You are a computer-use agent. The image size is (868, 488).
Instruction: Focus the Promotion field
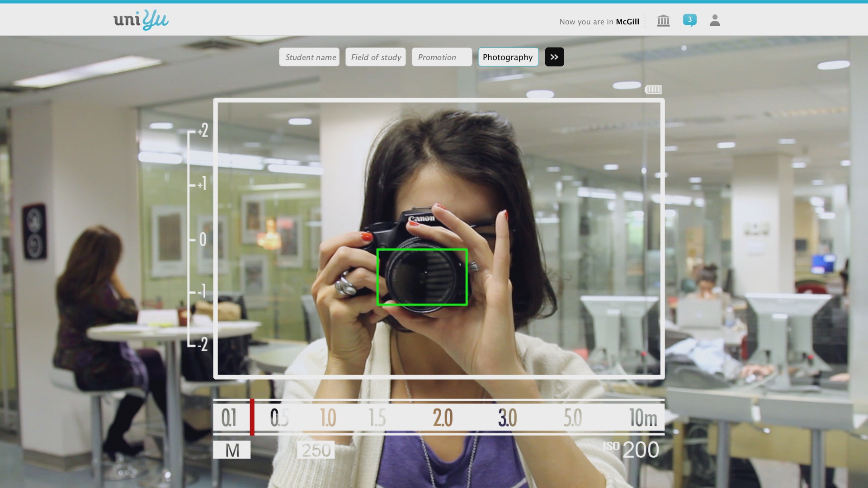pos(442,57)
